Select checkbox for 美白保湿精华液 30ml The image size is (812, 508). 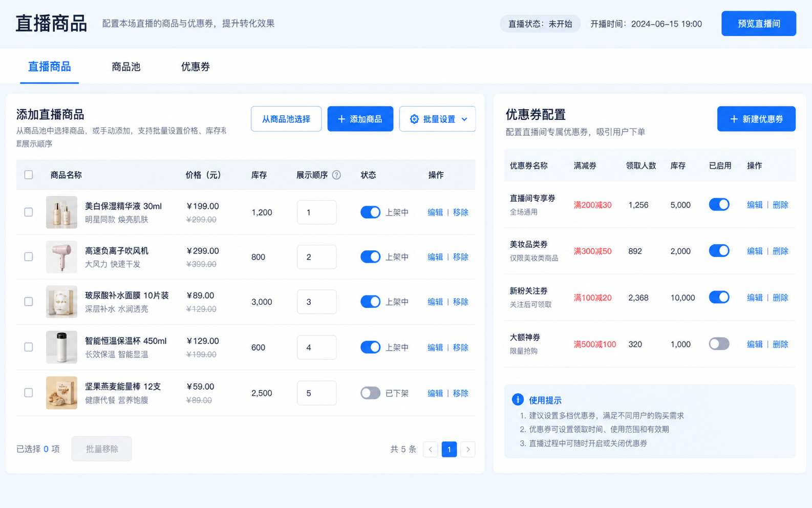(x=29, y=213)
